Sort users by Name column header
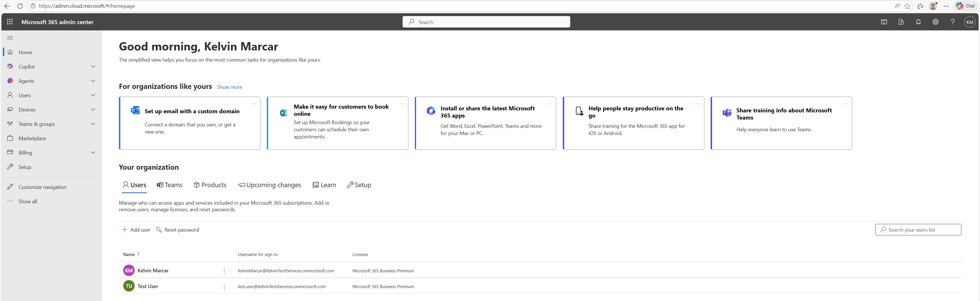This screenshot has height=301, width=980. point(129,255)
